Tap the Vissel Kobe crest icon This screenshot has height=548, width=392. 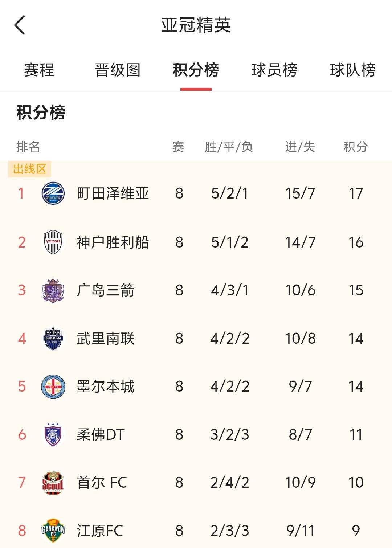tap(53, 242)
